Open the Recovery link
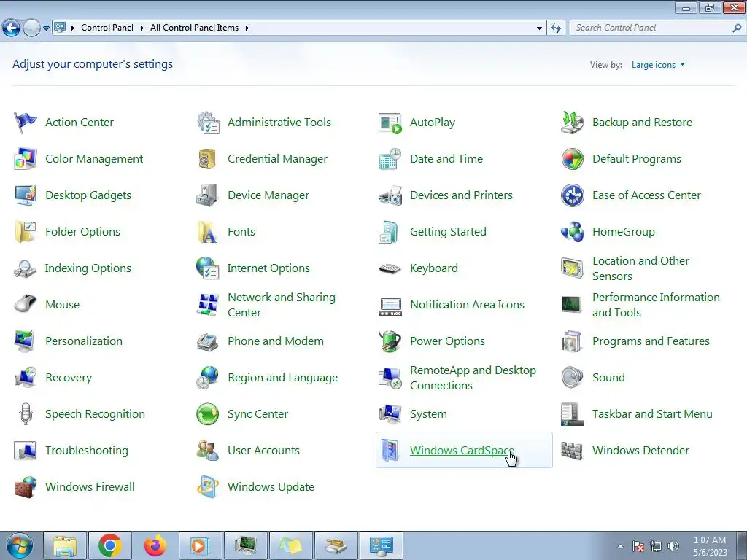 pos(69,378)
